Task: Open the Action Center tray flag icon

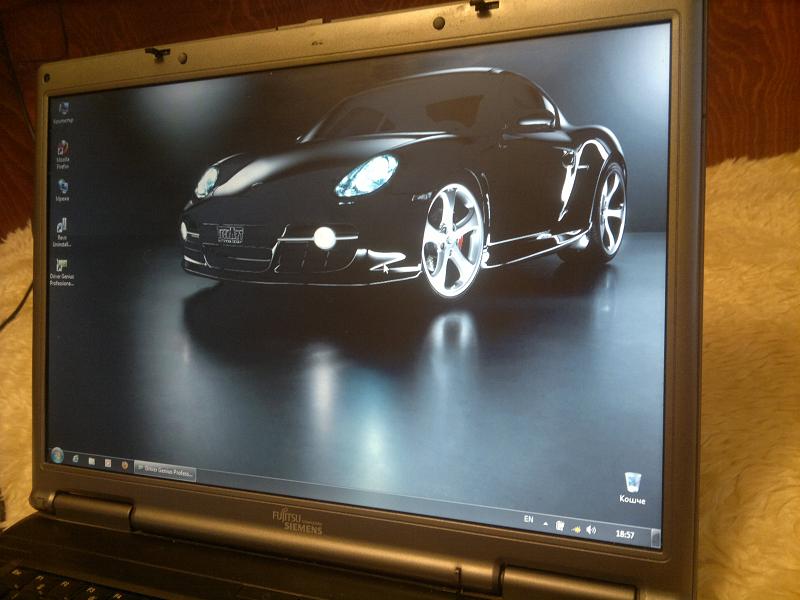Action: 560,524
